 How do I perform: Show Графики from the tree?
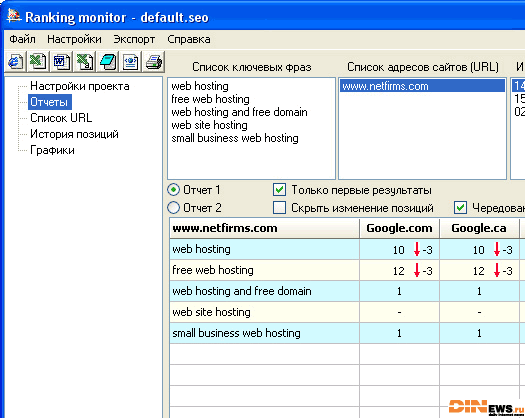point(52,150)
